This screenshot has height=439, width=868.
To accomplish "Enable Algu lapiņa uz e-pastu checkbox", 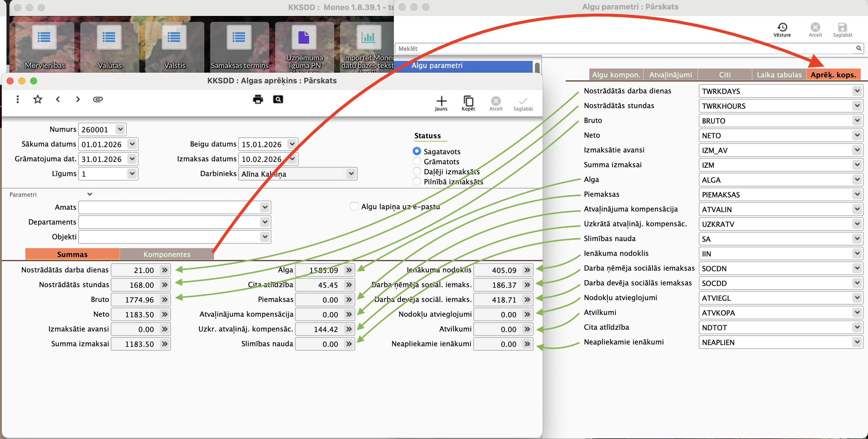I will tap(354, 206).
